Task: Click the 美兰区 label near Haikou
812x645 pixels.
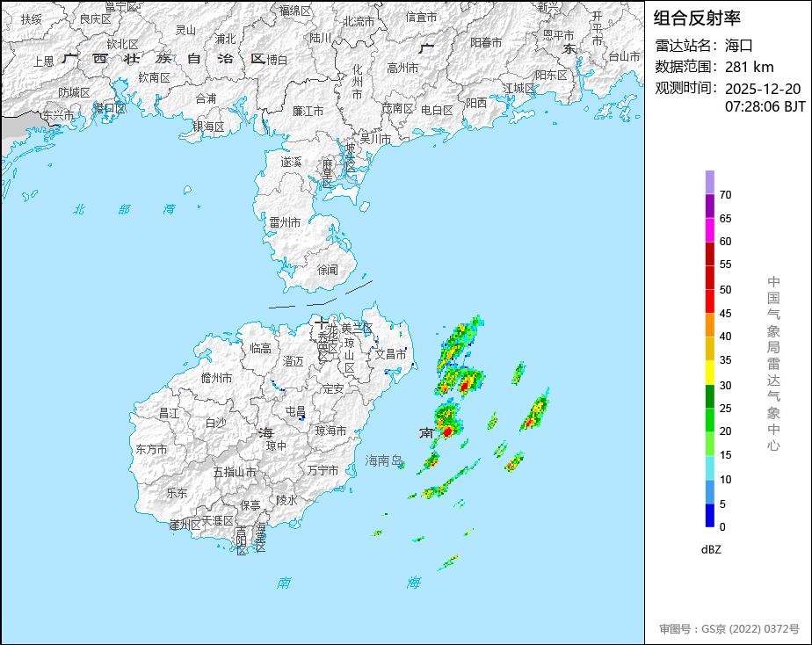Action: [x=357, y=328]
